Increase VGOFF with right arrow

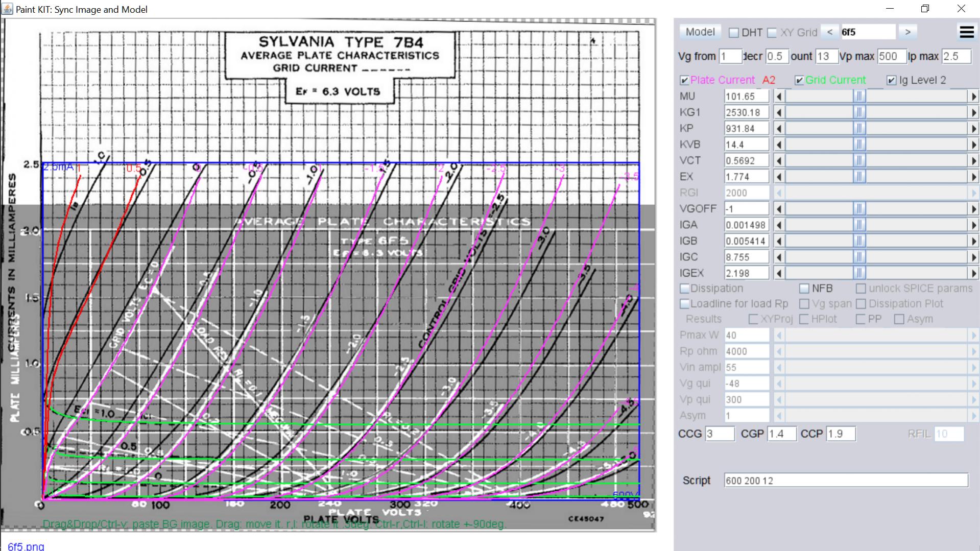pos(973,209)
